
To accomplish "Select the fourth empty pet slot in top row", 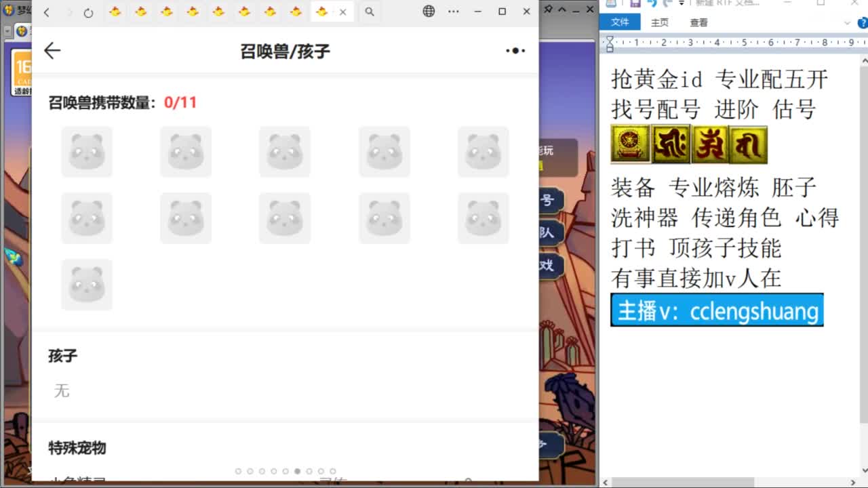I will click(x=384, y=152).
